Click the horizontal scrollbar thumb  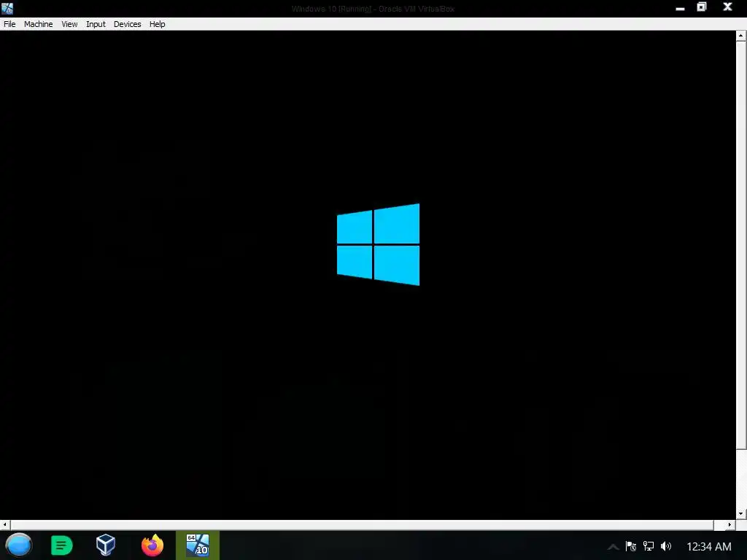(362, 525)
